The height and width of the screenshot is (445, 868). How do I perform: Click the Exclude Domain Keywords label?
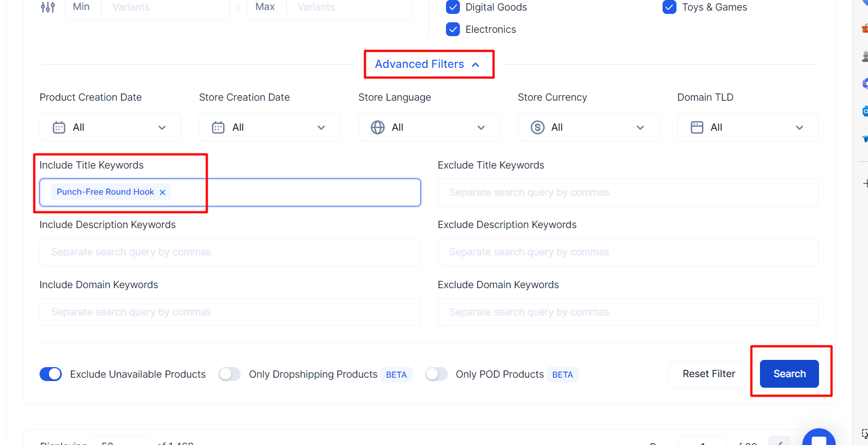click(498, 285)
